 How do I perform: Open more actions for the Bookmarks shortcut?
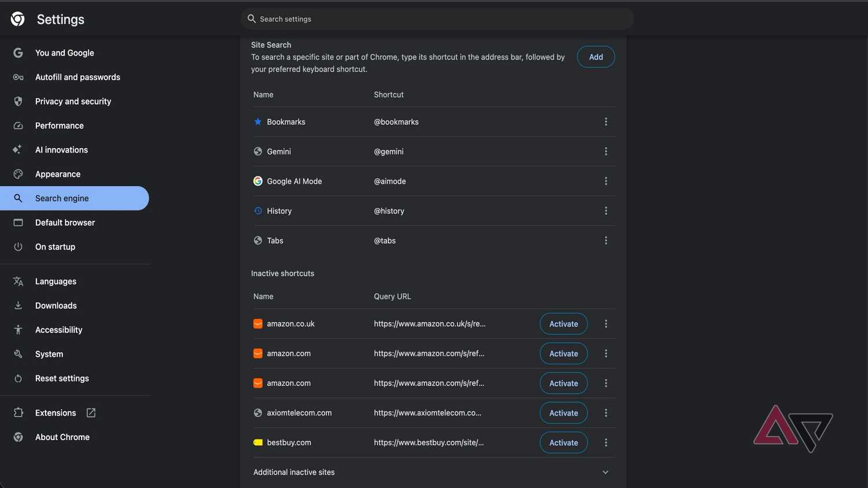(x=606, y=122)
